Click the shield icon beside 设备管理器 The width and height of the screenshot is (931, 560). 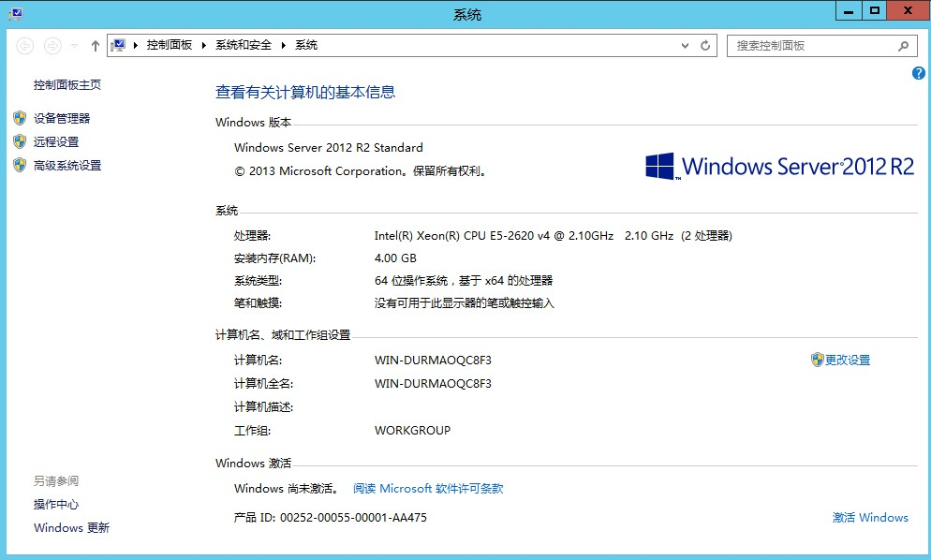pos(20,118)
